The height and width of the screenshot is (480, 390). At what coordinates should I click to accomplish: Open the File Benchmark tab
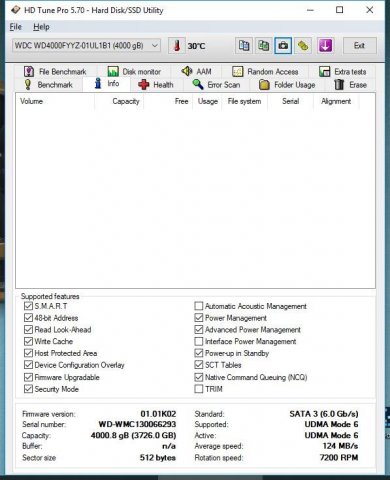point(55,71)
